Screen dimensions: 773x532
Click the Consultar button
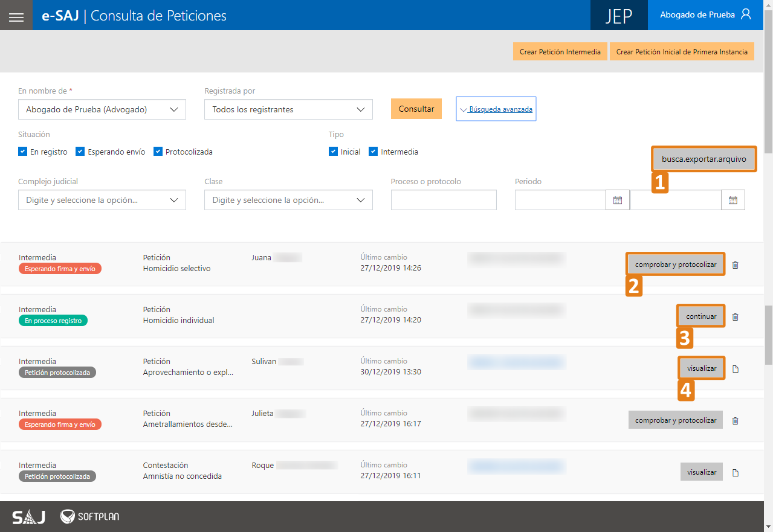416,109
